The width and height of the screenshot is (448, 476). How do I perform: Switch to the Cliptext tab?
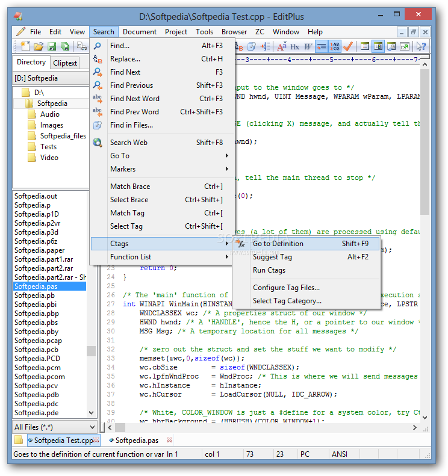coord(65,63)
